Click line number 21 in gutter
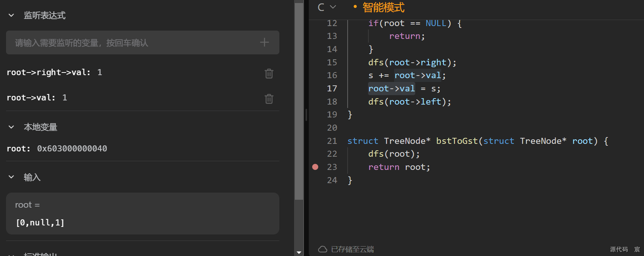 [332, 141]
